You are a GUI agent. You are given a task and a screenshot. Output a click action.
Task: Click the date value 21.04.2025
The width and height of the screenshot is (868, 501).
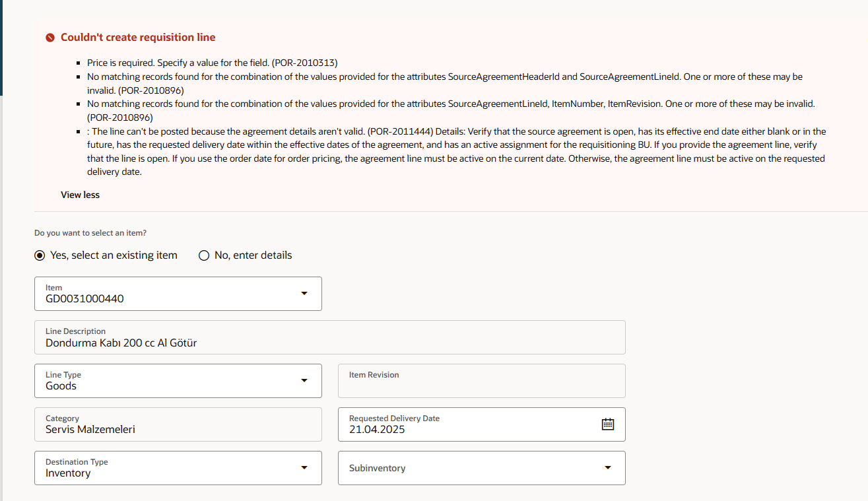coord(377,430)
